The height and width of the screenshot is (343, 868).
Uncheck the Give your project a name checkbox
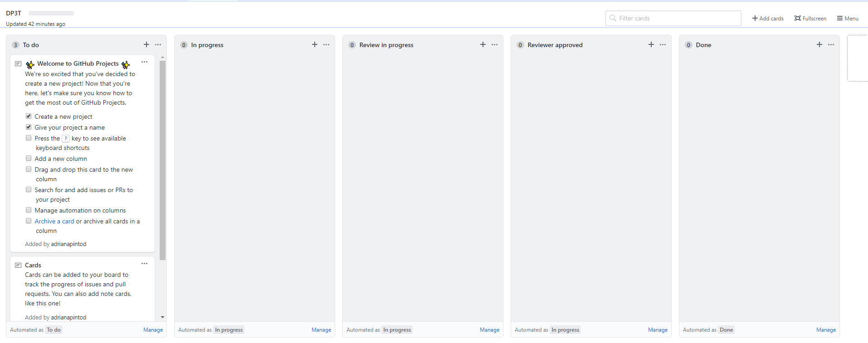(x=29, y=127)
